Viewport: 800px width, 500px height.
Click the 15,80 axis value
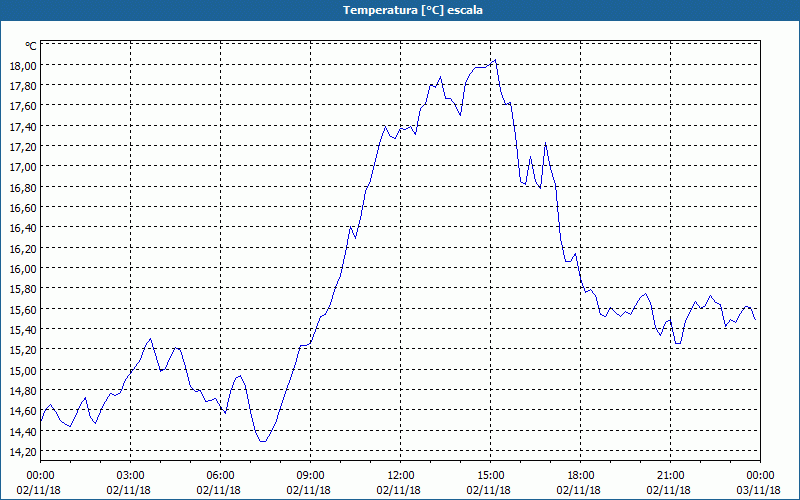coord(23,289)
